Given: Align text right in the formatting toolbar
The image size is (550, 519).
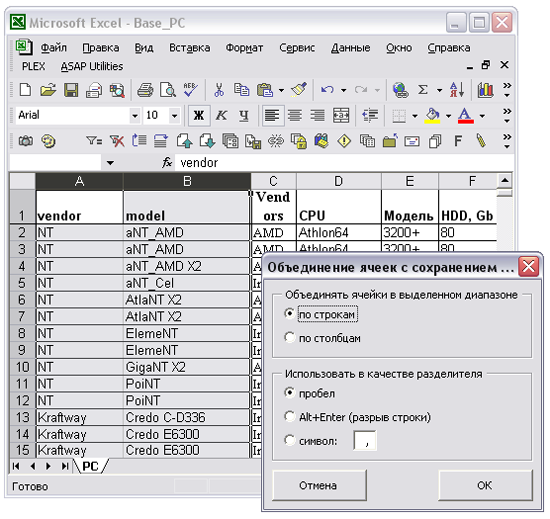Looking at the screenshot, I should click(x=317, y=115).
